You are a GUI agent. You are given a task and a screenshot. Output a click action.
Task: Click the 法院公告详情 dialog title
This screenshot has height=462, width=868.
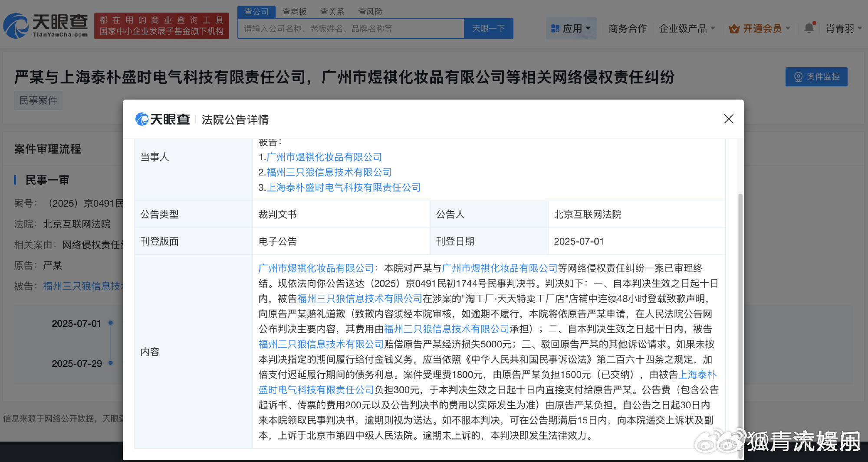coord(235,119)
